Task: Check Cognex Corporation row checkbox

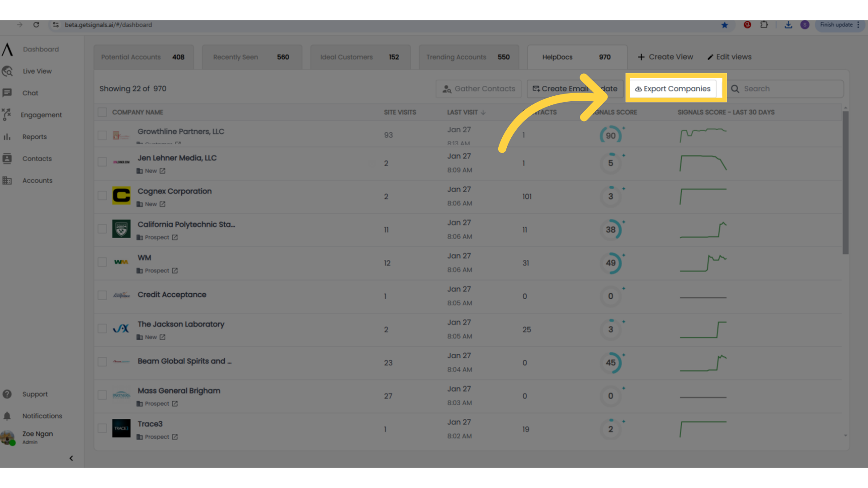Action: (x=103, y=195)
